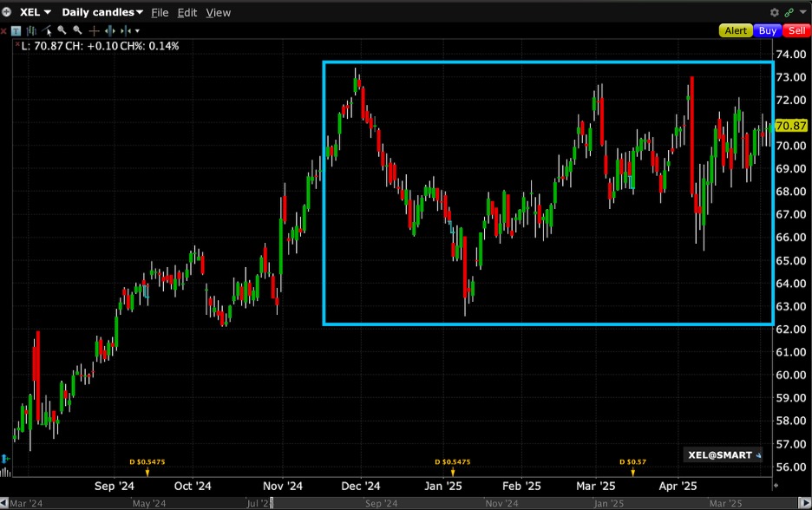Click the Dec '24 time axis label
812x510 pixels.
[x=360, y=487]
